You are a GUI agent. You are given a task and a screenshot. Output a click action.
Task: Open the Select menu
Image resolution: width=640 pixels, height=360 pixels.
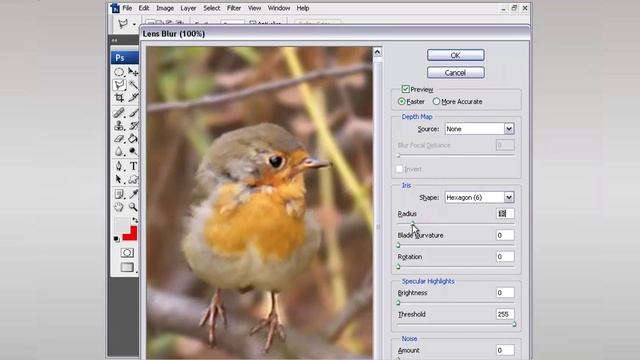point(211,8)
